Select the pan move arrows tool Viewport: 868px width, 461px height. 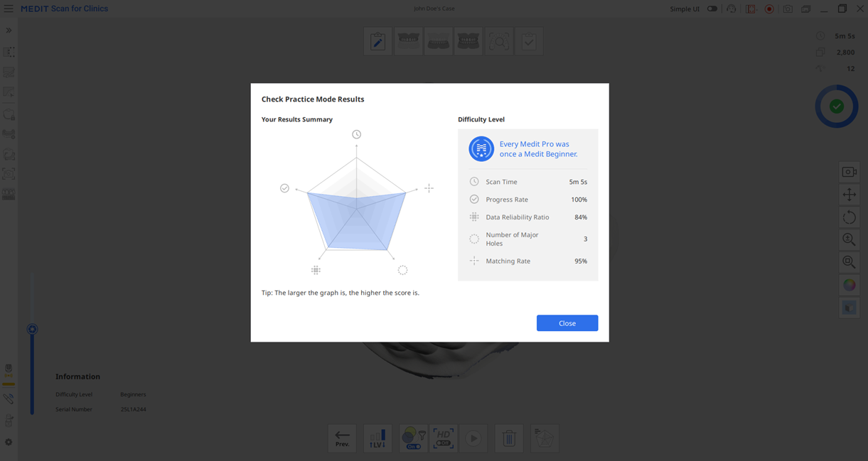[x=850, y=195]
